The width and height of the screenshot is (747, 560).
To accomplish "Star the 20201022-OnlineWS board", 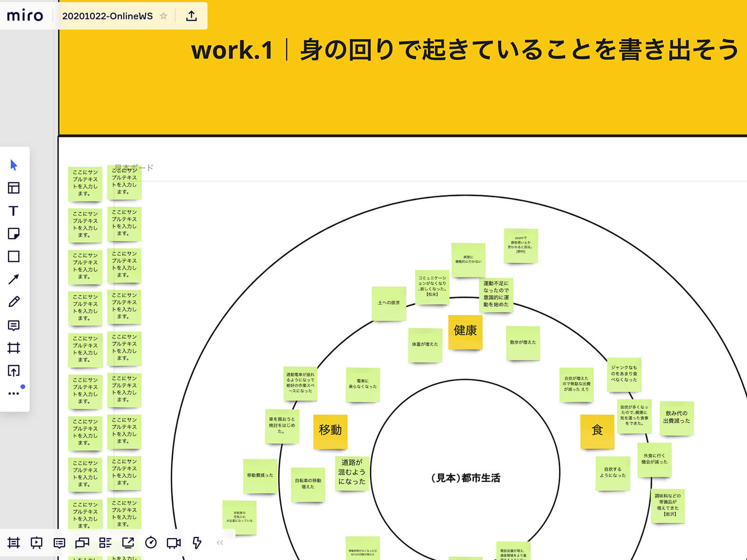I will pos(163,16).
